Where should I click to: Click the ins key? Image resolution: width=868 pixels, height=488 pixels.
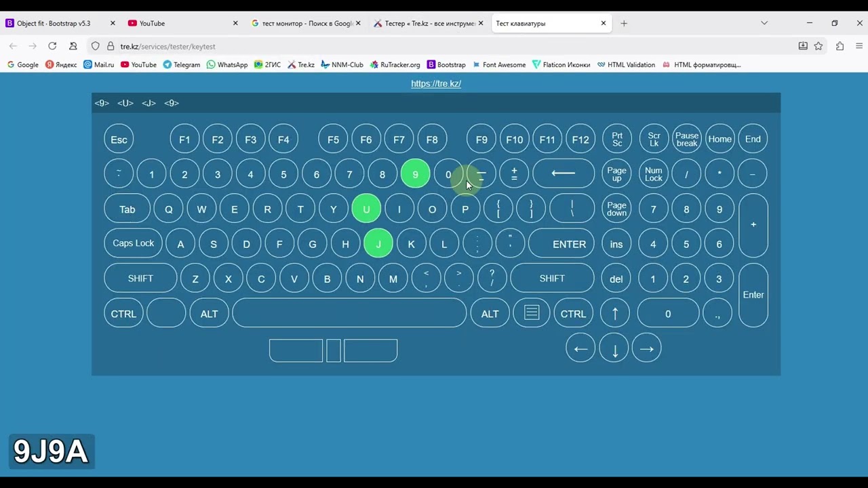click(x=616, y=244)
